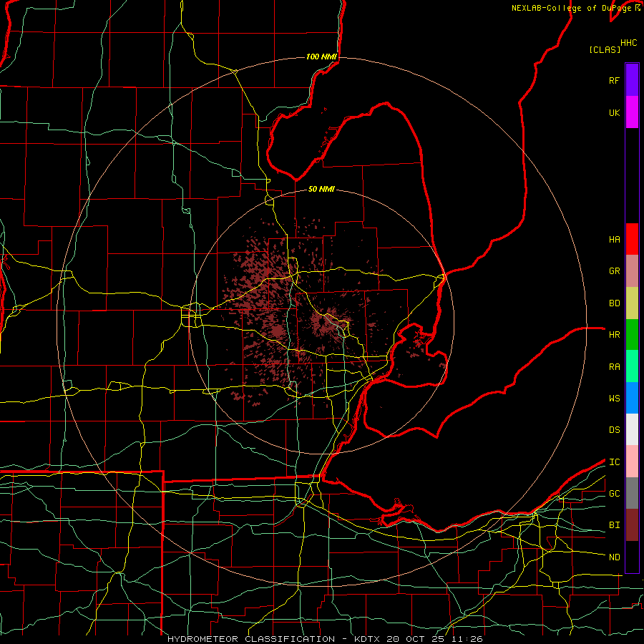644x644 pixels.
Task: Click the ND black legend swatch
Action: click(632, 557)
